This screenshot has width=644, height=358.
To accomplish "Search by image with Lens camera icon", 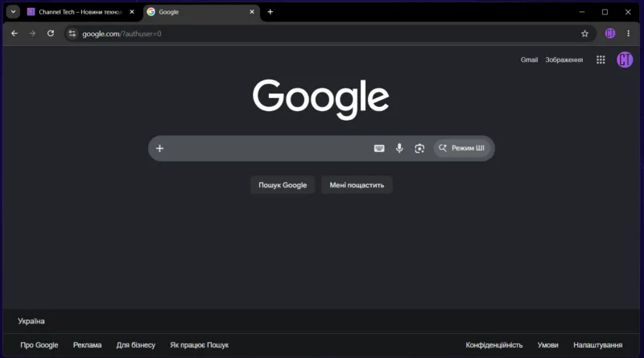I will pyautogui.click(x=419, y=148).
